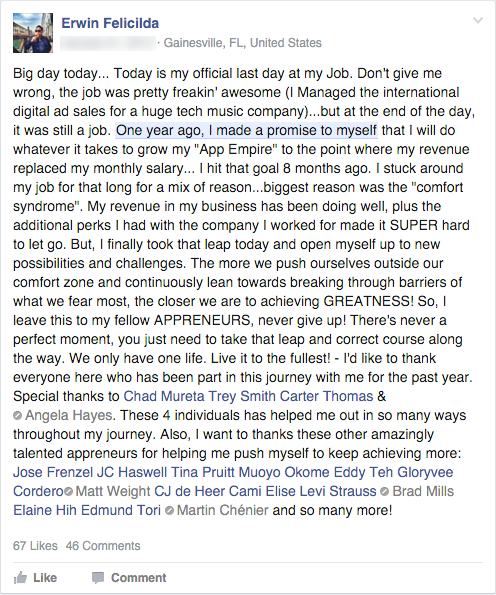This screenshot has height=595, width=496.
Task: Click the blurred post timestamp
Action: [x=108, y=43]
